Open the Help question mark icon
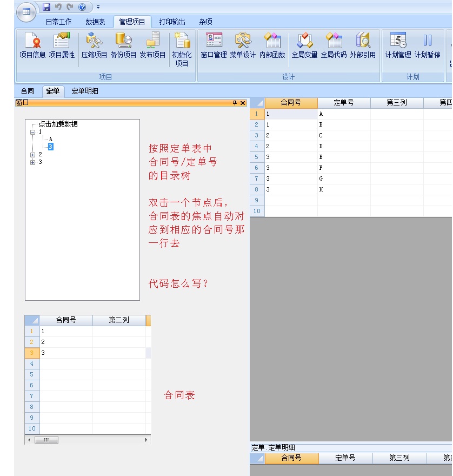This screenshot has width=453, height=476. [x=82, y=7]
